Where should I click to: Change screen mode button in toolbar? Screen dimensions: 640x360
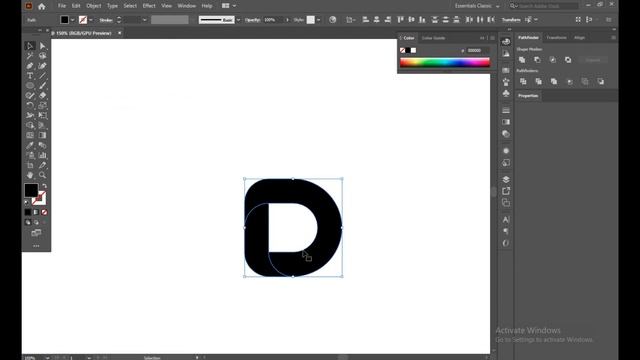pos(36,233)
